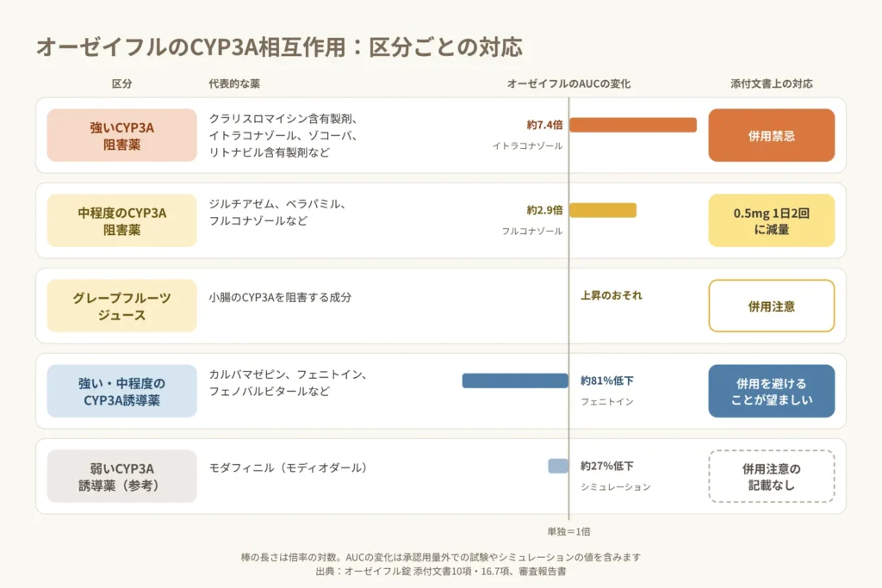Select the 強いCYP3A阻害薬 category box

[122, 135]
